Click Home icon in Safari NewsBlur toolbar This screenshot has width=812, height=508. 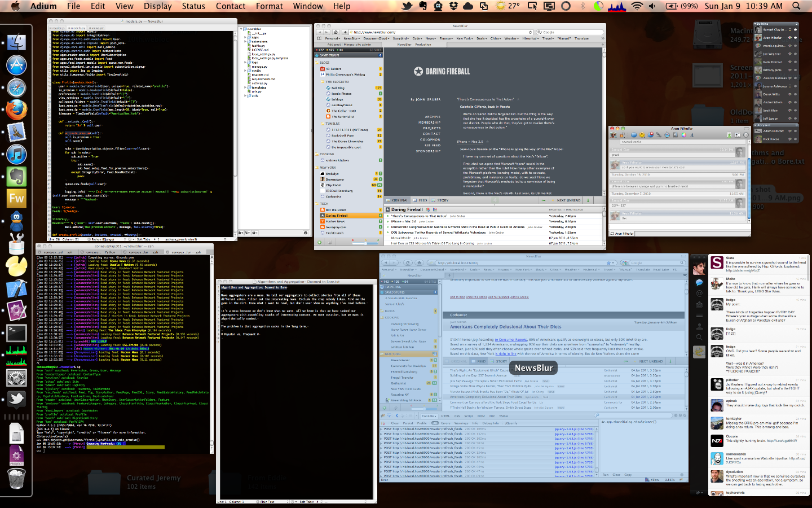[336, 32]
